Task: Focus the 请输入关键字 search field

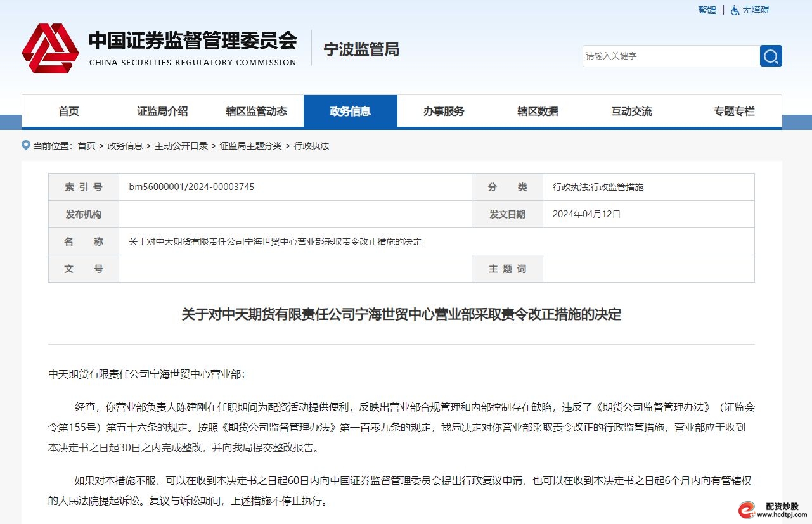Action: tap(671, 56)
